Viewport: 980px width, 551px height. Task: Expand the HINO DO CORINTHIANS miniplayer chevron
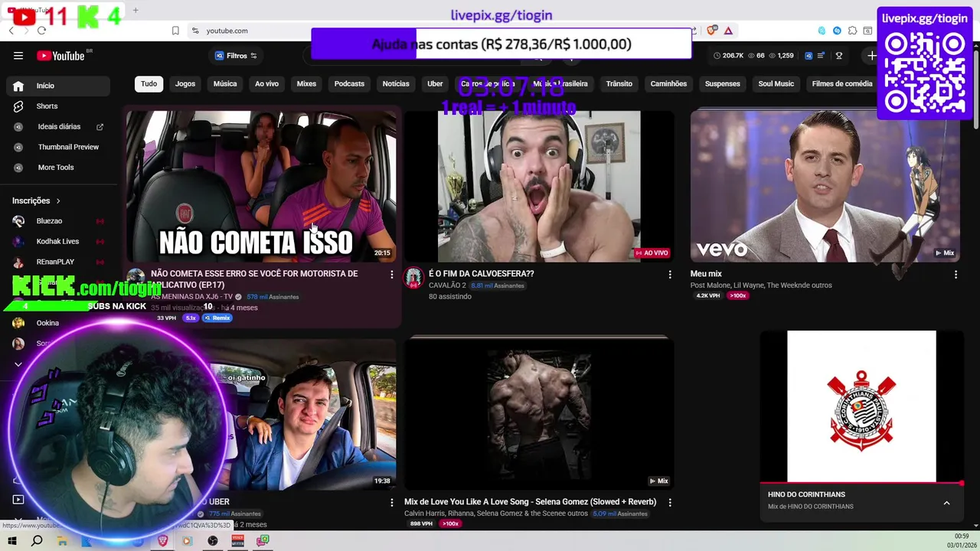tap(946, 503)
